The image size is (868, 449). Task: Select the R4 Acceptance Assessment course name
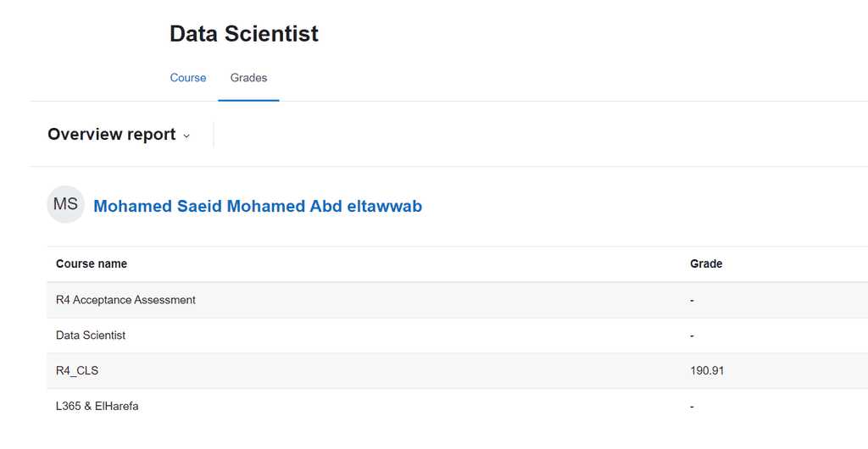(x=125, y=300)
